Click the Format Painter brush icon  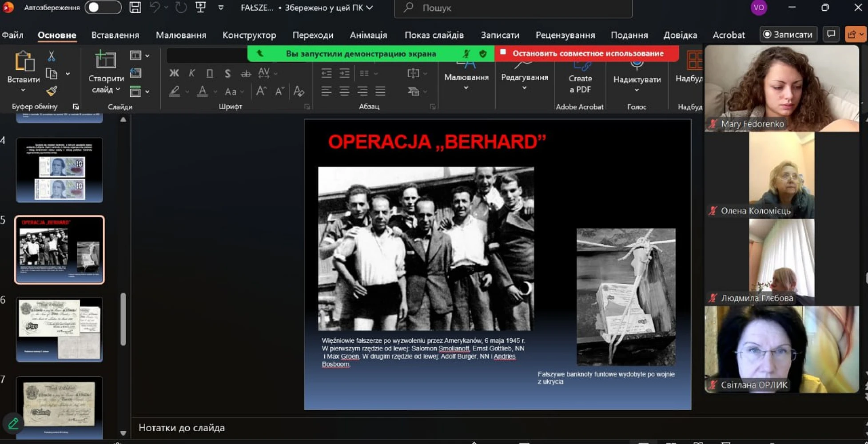(x=52, y=91)
